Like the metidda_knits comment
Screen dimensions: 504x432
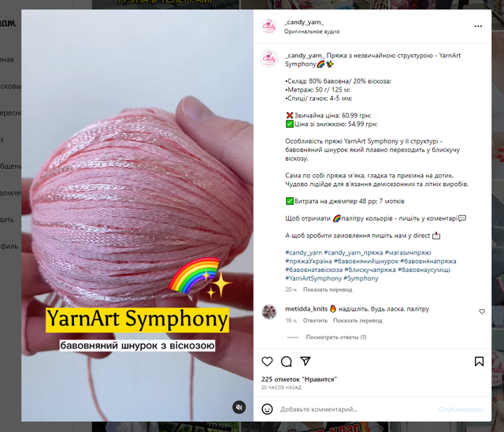[x=482, y=311]
